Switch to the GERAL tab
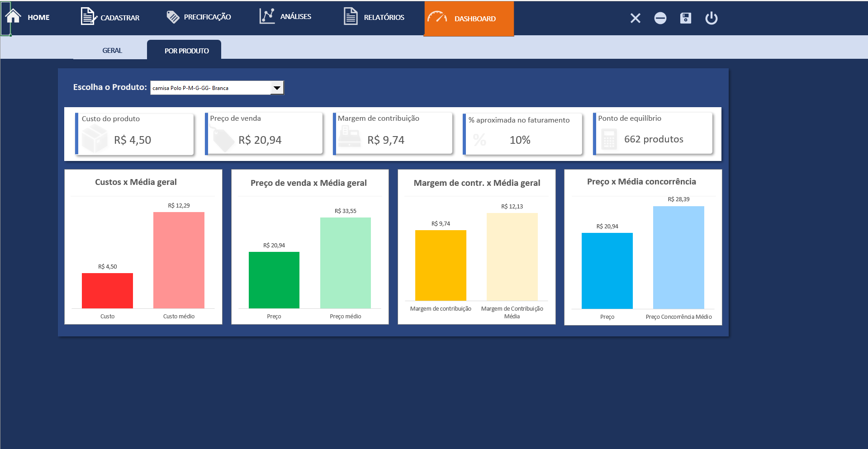Image resolution: width=868 pixels, height=449 pixels. click(112, 51)
